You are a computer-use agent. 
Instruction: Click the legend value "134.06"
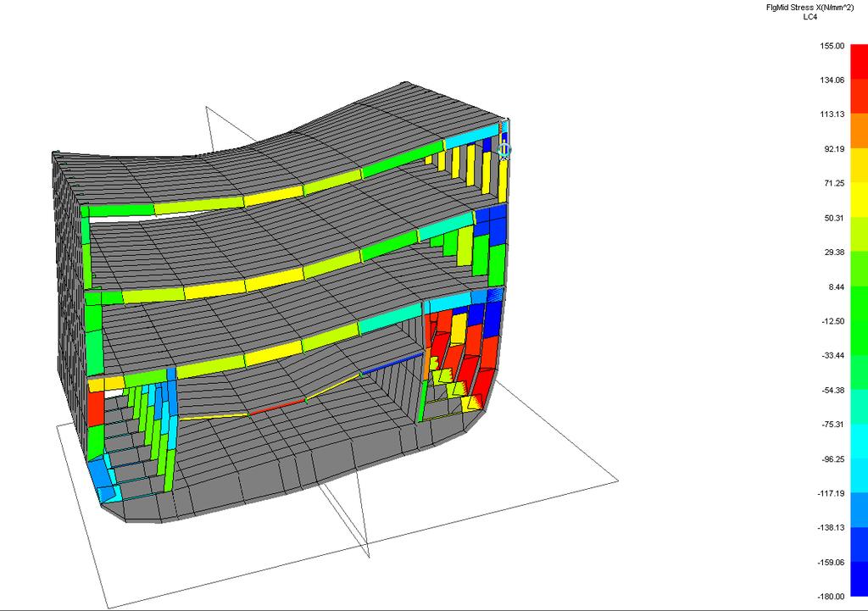pos(832,81)
